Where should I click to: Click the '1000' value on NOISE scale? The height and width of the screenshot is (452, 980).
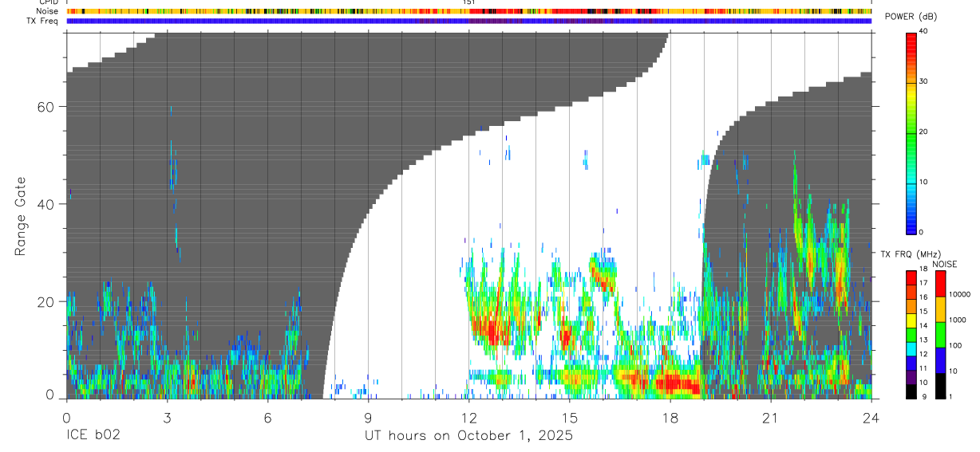[x=958, y=320]
